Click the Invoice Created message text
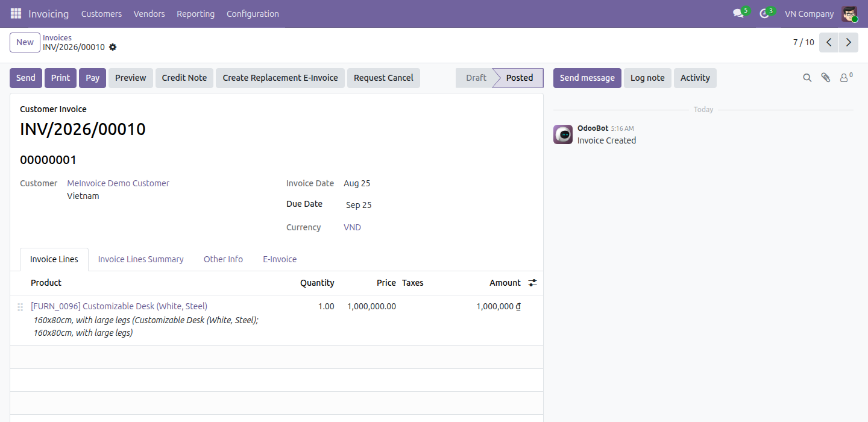This screenshot has width=868, height=422. click(606, 140)
